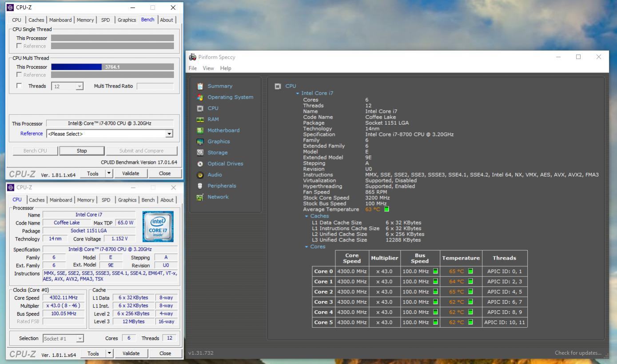Click bottom CPU-Z window title icon
The image size is (617, 364).
click(x=11, y=187)
